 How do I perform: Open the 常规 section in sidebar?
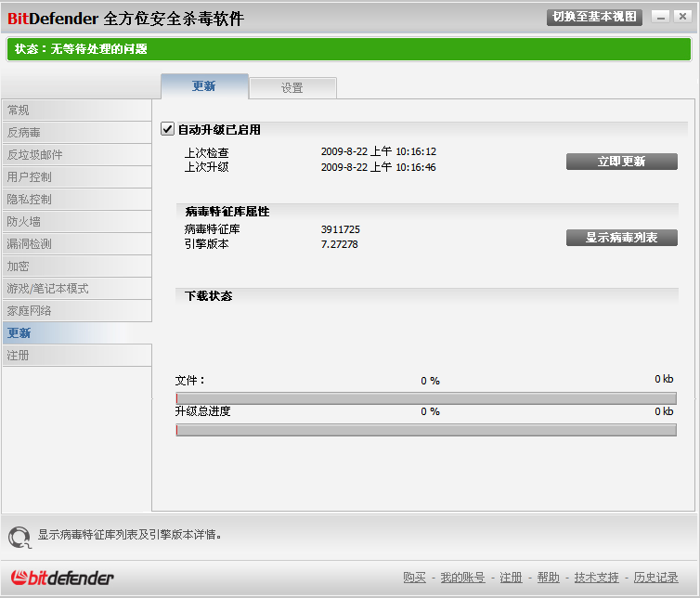(77, 110)
